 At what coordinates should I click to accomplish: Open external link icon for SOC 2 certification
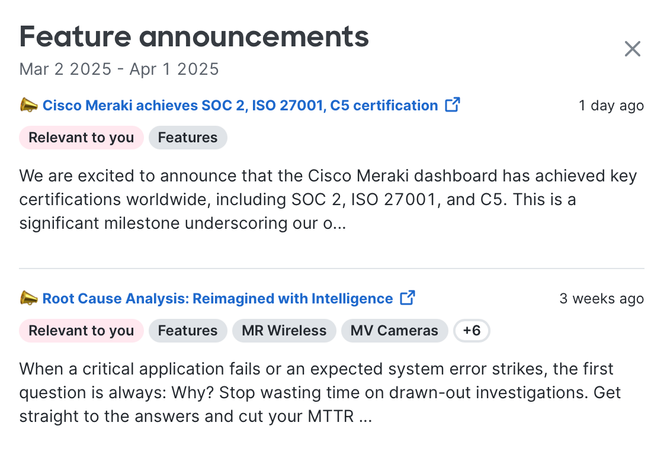coord(452,105)
